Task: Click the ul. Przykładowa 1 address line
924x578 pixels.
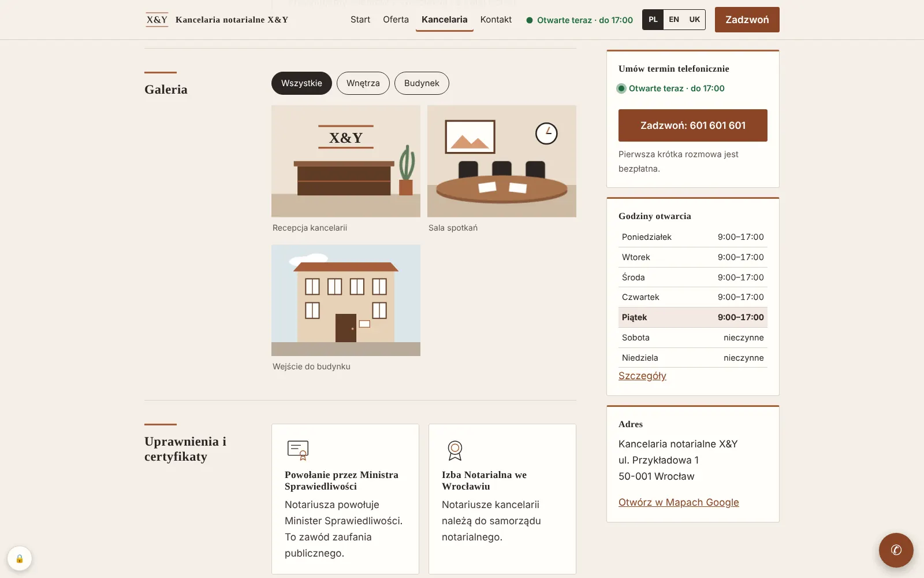Action: tap(658, 460)
